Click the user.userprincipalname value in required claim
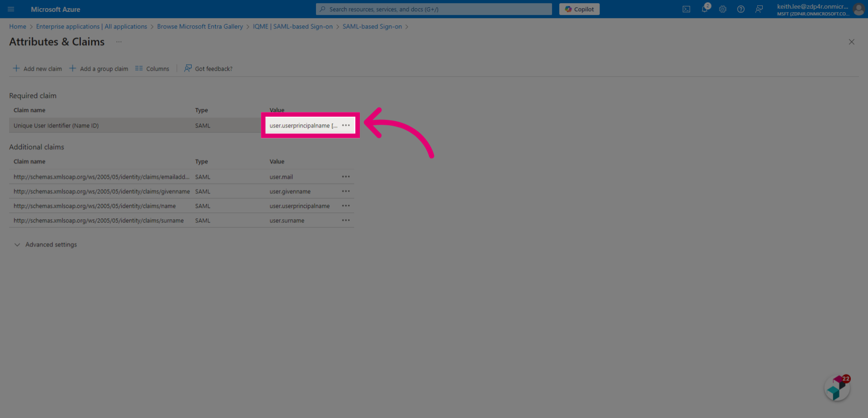The image size is (868, 418). (303, 126)
